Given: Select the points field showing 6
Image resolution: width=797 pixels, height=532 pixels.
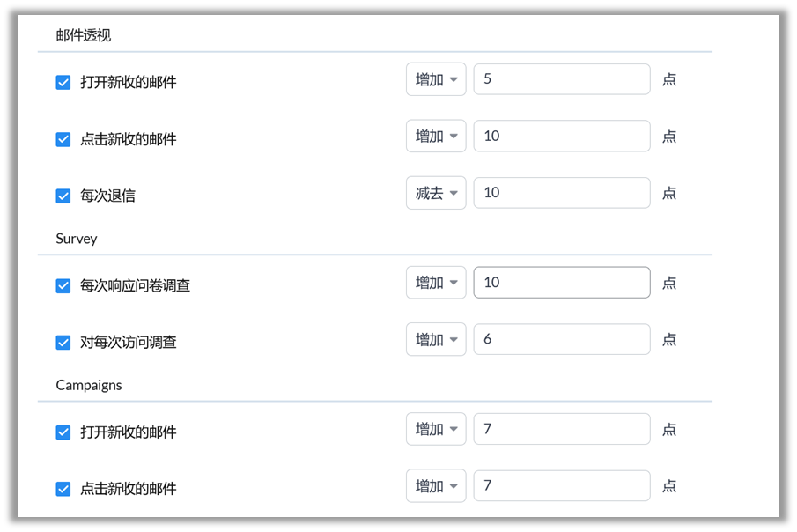Looking at the screenshot, I should [x=562, y=339].
